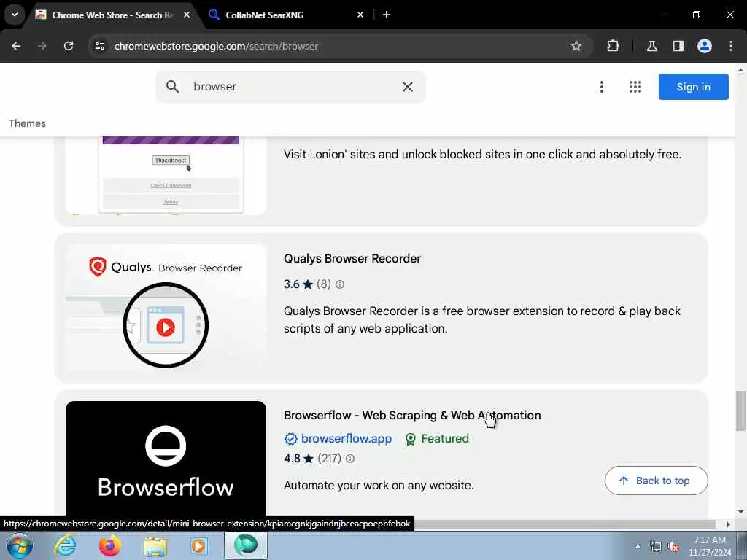Reload the Chrome Web Store page
747x560 pixels.
click(x=69, y=46)
